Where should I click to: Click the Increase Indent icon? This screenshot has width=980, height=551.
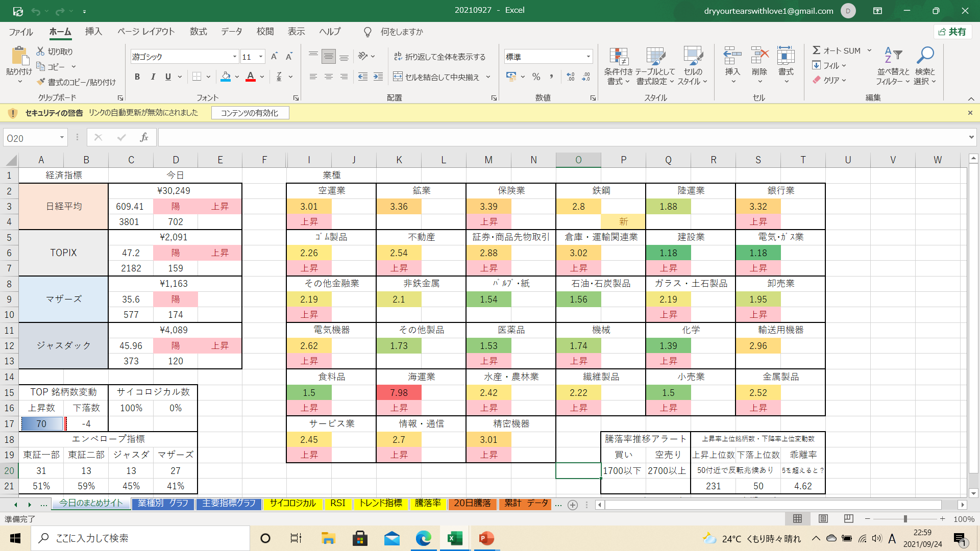(378, 77)
